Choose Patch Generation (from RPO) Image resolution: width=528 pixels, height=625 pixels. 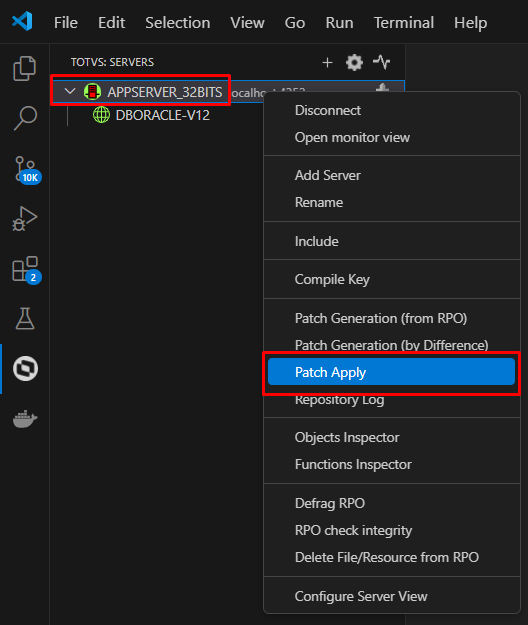[x=392, y=318]
